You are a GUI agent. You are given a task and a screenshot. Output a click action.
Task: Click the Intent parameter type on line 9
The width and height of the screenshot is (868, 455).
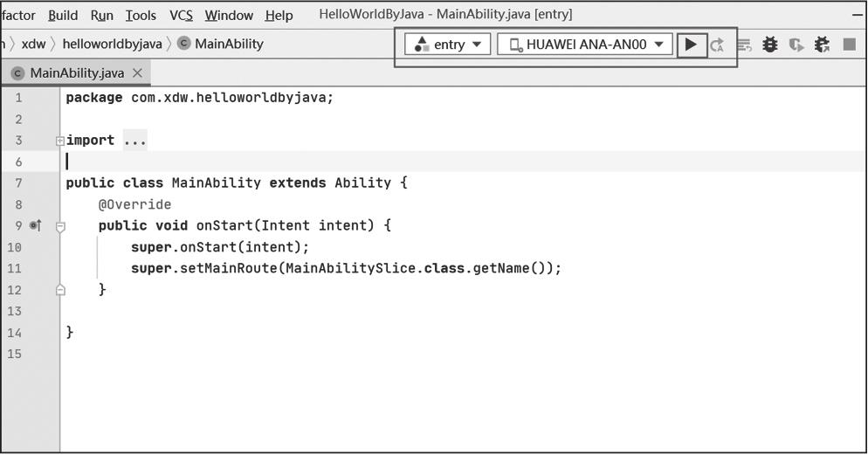[285, 225]
